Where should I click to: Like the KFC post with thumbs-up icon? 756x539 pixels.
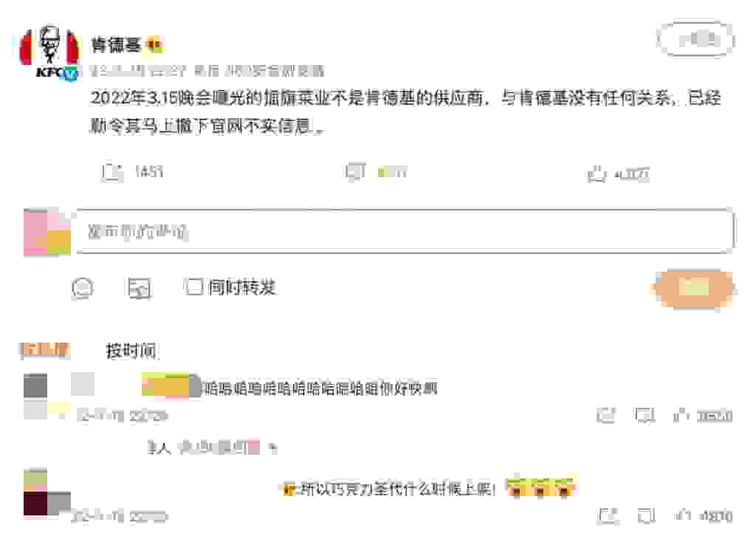point(597,174)
